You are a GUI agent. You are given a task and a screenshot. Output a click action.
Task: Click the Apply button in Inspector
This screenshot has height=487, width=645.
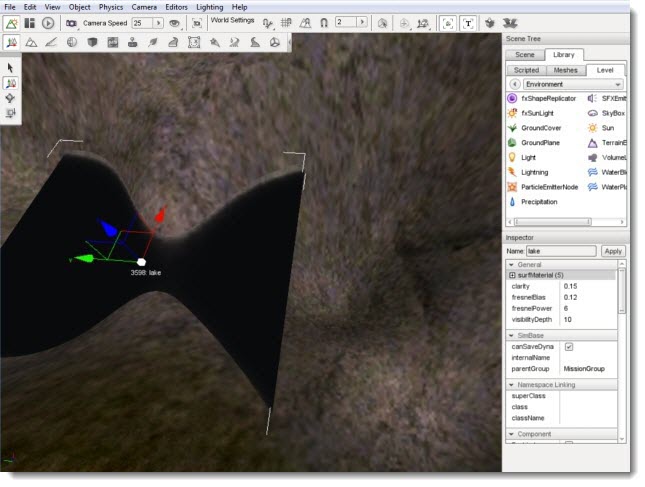tap(613, 251)
